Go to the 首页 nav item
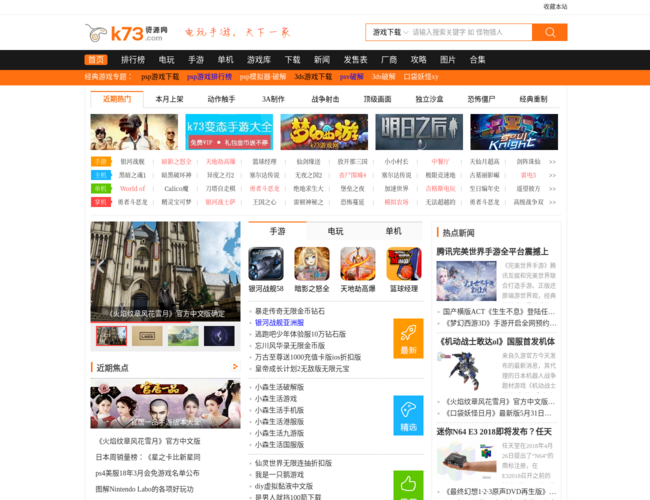Viewport: 650px width, 500px height. (x=96, y=60)
